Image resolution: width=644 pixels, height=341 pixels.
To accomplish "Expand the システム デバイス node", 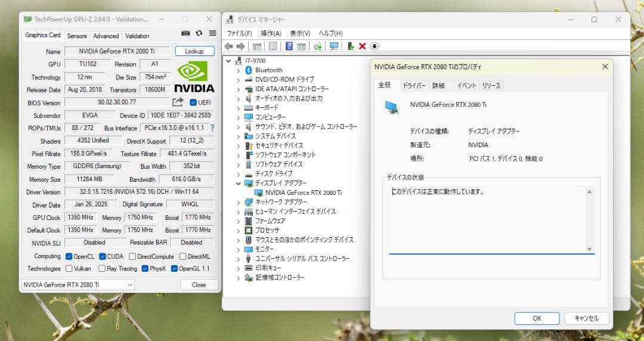I will pos(238,136).
